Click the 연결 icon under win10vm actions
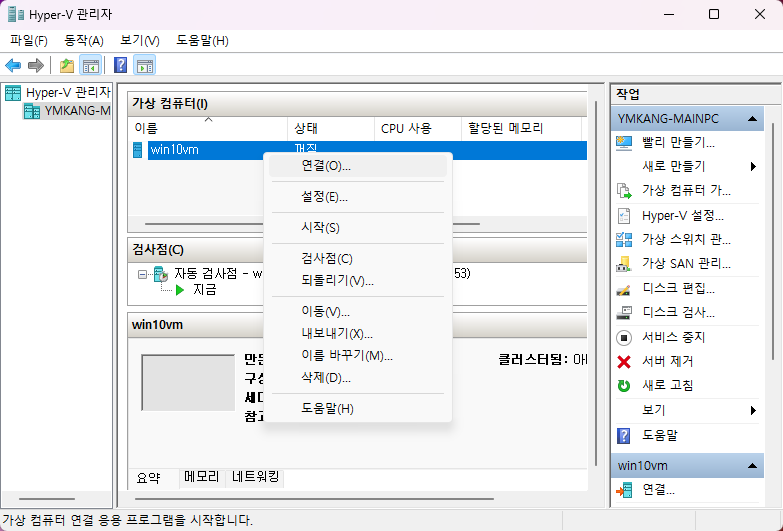Image resolution: width=783 pixels, height=531 pixels. pyautogui.click(x=624, y=491)
